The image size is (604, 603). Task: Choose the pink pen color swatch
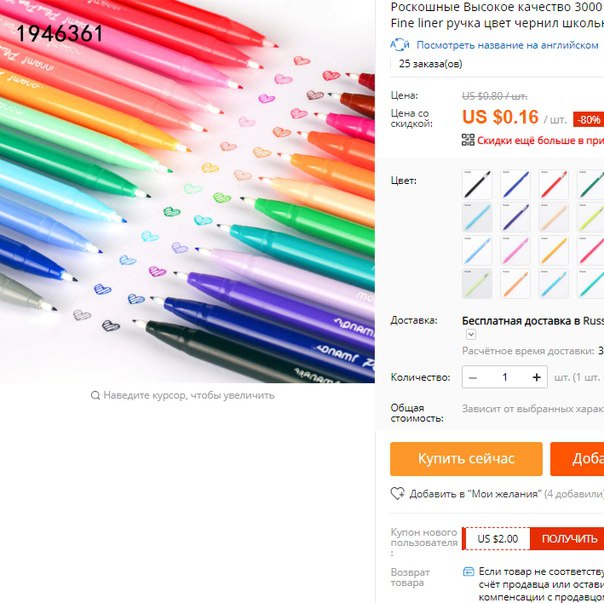[515, 250]
